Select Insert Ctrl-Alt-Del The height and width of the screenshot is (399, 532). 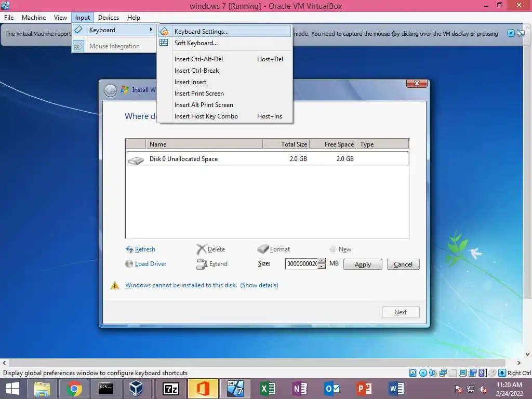coord(224,59)
